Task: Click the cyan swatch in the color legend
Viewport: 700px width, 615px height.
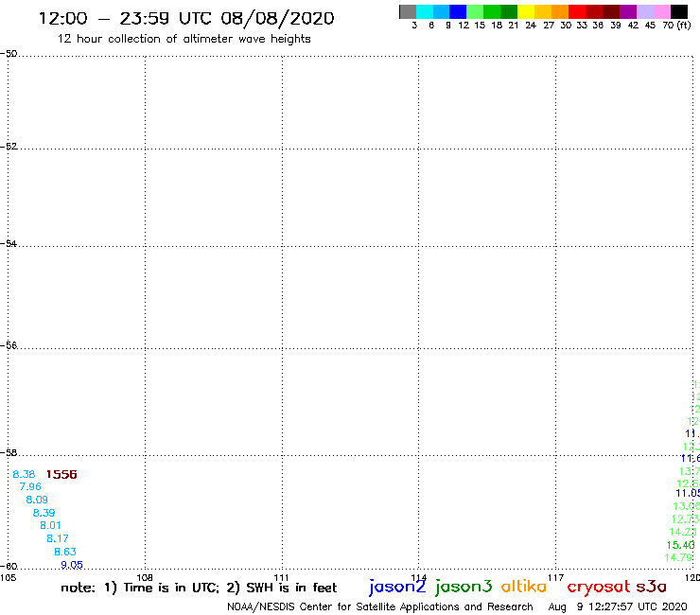Action: click(x=425, y=11)
